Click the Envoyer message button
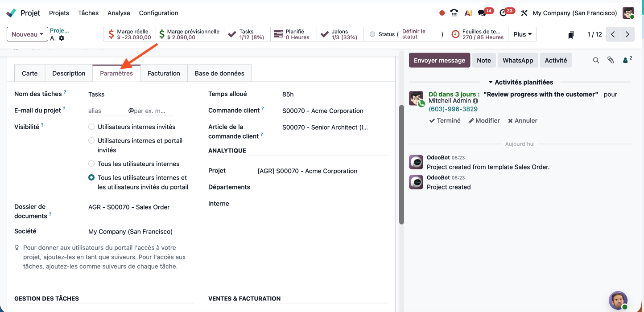The height and width of the screenshot is (312, 644). [x=439, y=61]
